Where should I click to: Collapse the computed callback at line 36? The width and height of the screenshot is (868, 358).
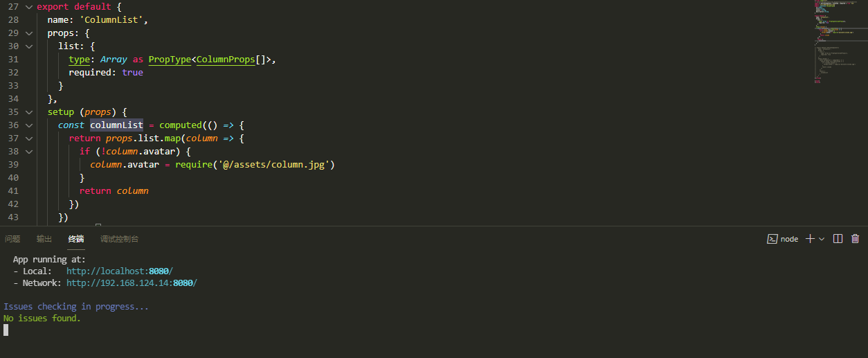click(x=28, y=125)
